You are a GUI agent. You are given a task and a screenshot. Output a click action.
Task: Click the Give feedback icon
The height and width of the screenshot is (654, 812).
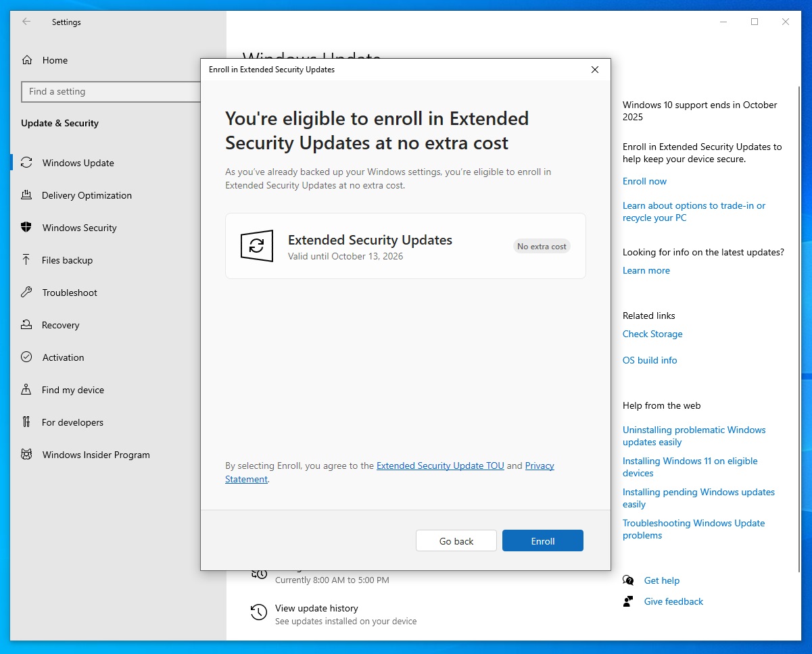coord(627,601)
